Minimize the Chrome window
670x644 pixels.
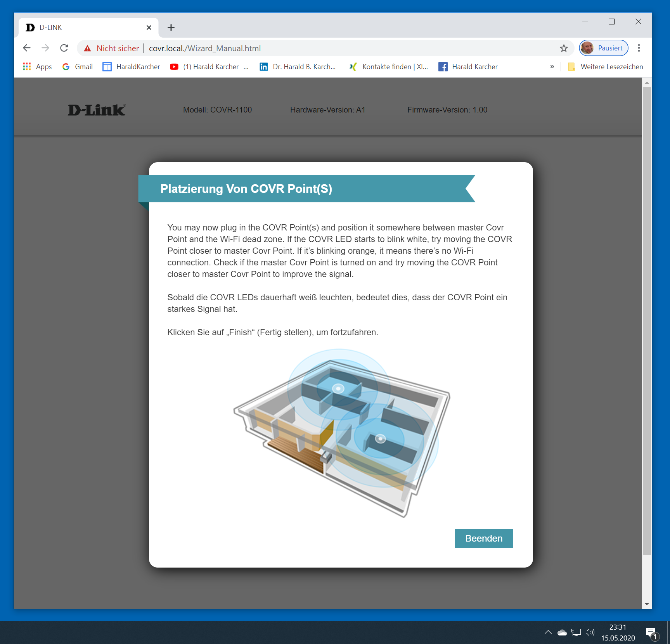coord(585,21)
